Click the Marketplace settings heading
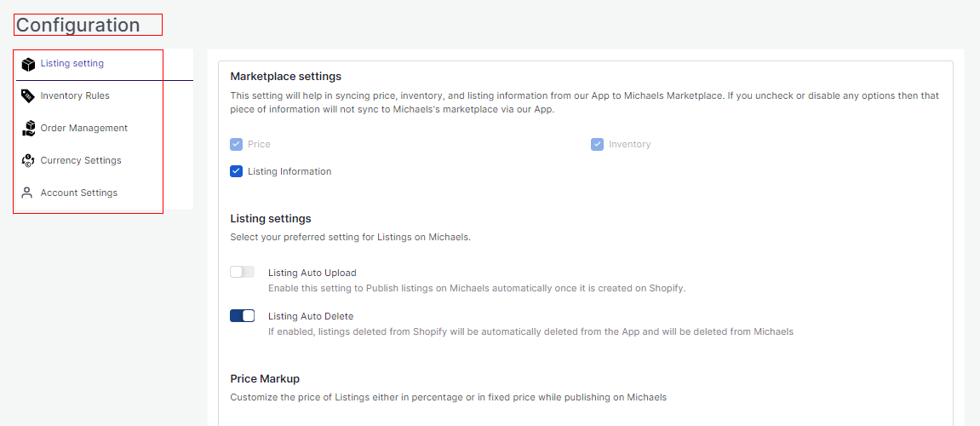 (285, 77)
